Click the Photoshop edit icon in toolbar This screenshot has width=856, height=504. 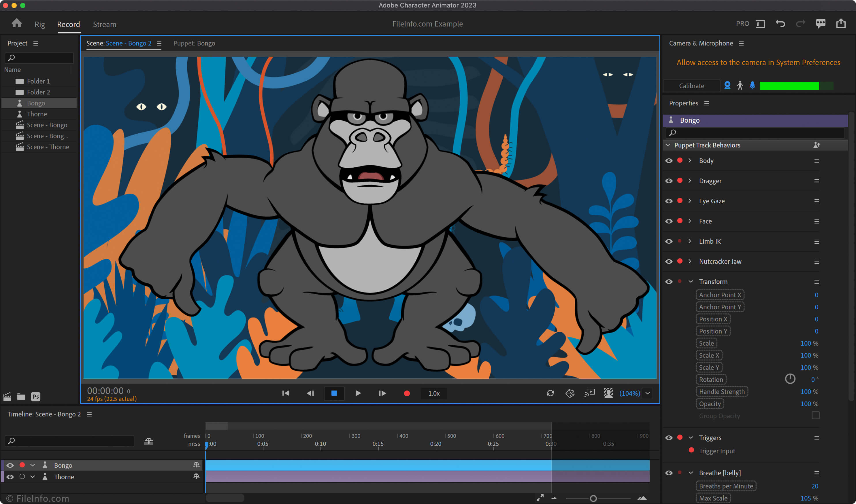pyautogui.click(x=35, y=396)
